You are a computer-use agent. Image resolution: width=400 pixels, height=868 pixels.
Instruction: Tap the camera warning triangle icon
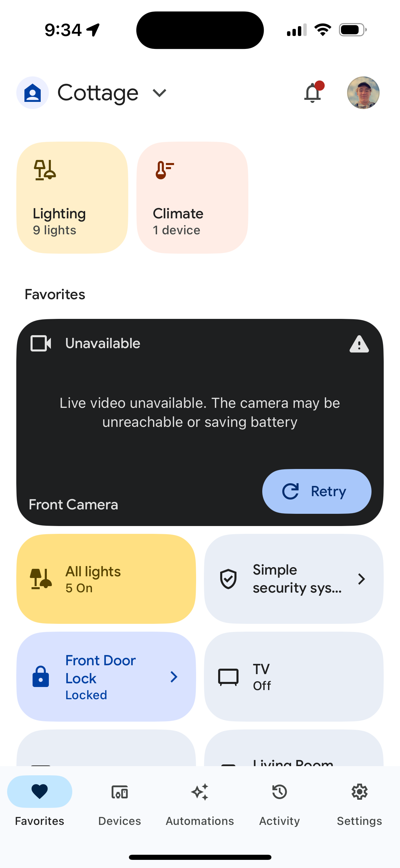tap(359, 344)
